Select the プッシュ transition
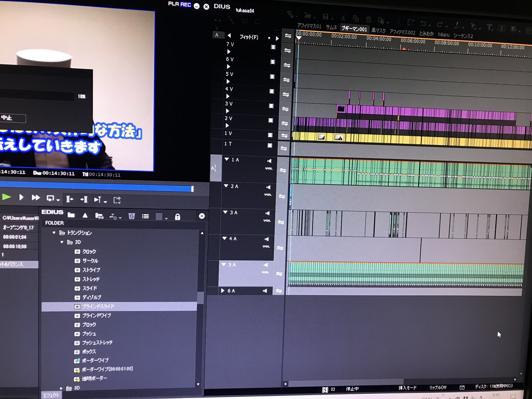 click(x=89, y=334)
